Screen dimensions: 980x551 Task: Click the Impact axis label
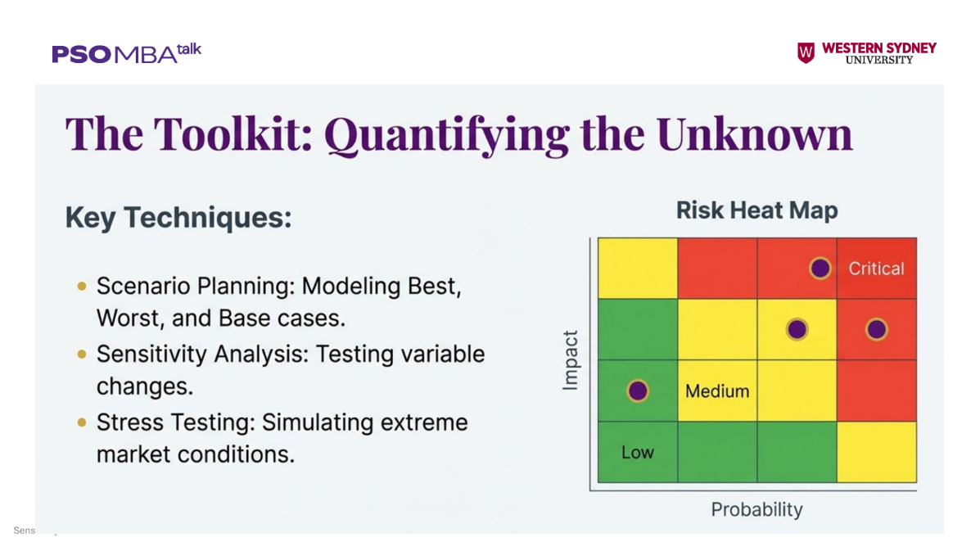(x=571, y=360)
